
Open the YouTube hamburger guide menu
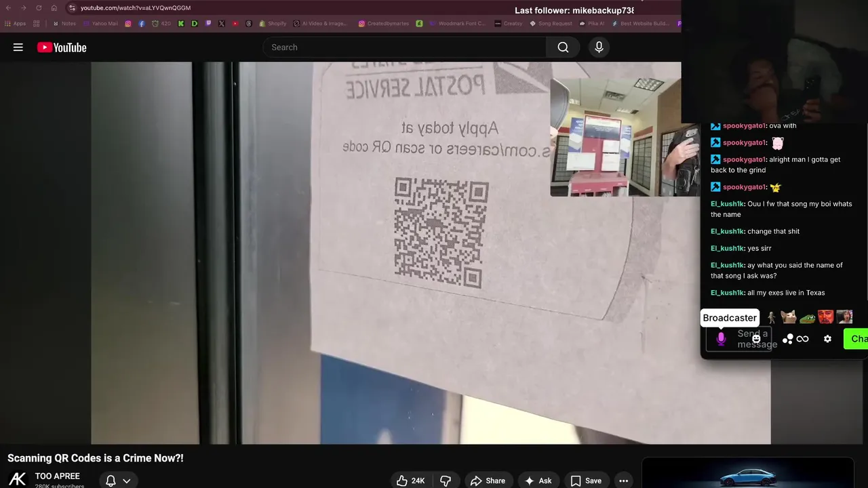[18, 47]
